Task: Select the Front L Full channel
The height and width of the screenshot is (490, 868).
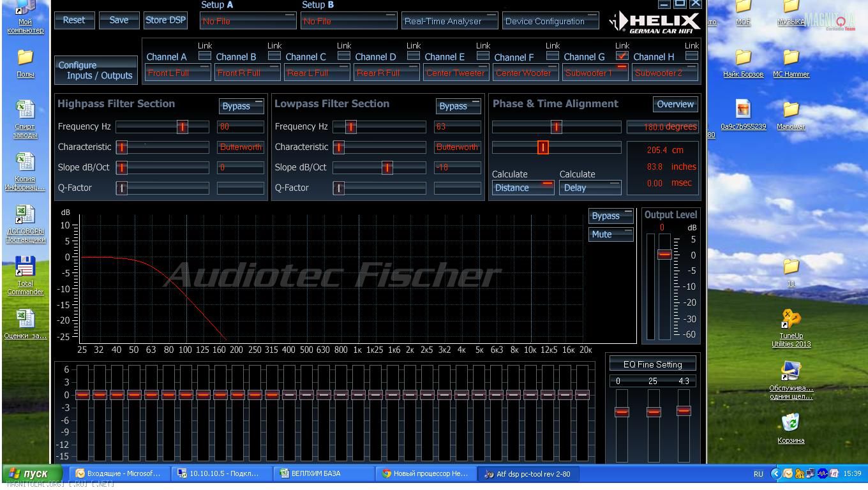Action: pos(177,73)
